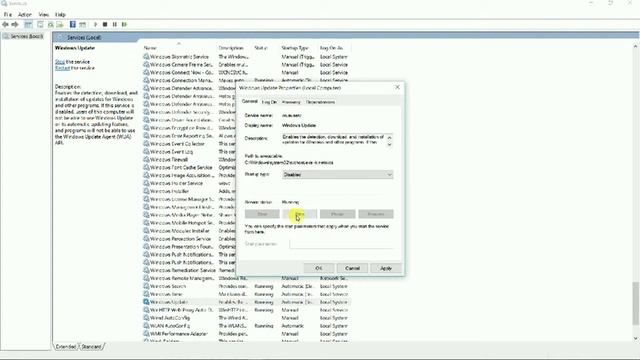Click OK in Windows Update Properties
Image resolution: width=640 pixels, height=360 pixels.
point(319,268)
